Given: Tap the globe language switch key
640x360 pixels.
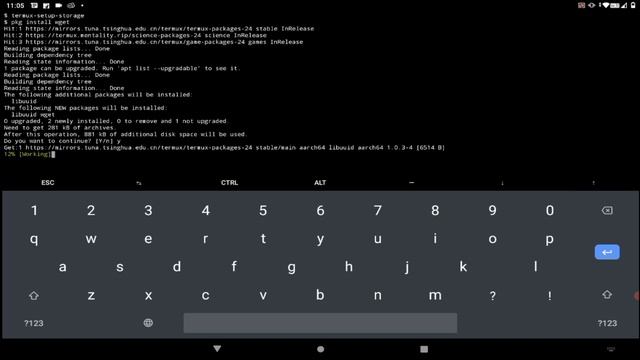Looking at the screenshot, I should [x=148, y=323].
